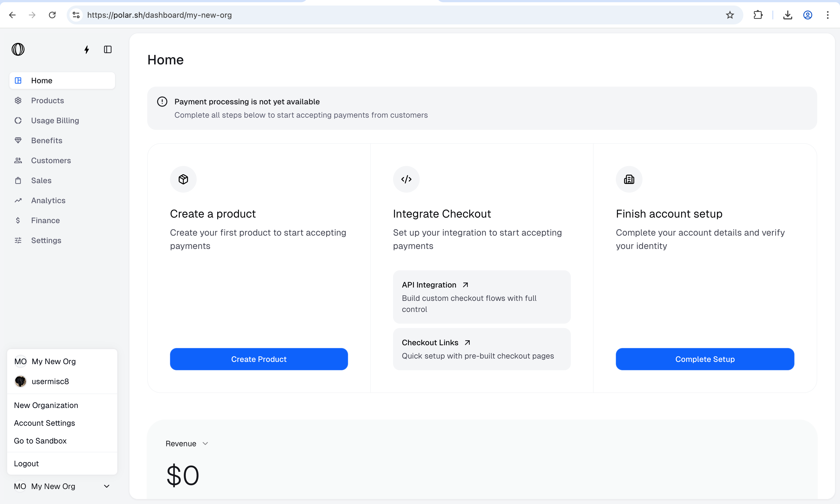Click the Complete Setup button
840x504 pixels.
[x=705, y=359]
